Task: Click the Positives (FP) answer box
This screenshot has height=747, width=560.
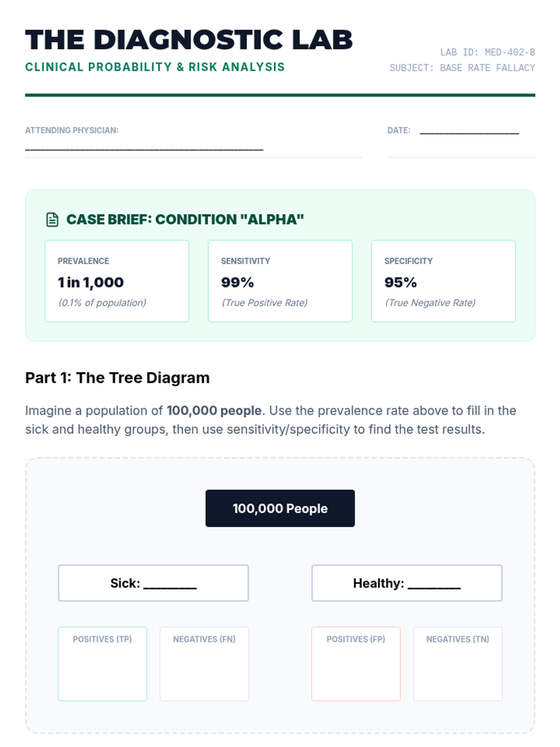Action: (x=356, y=664)
